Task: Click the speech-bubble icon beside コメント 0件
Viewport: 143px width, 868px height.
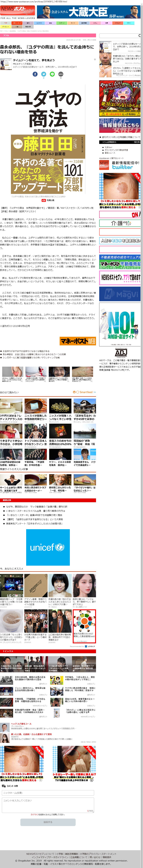Action: [x=4, y=786]
